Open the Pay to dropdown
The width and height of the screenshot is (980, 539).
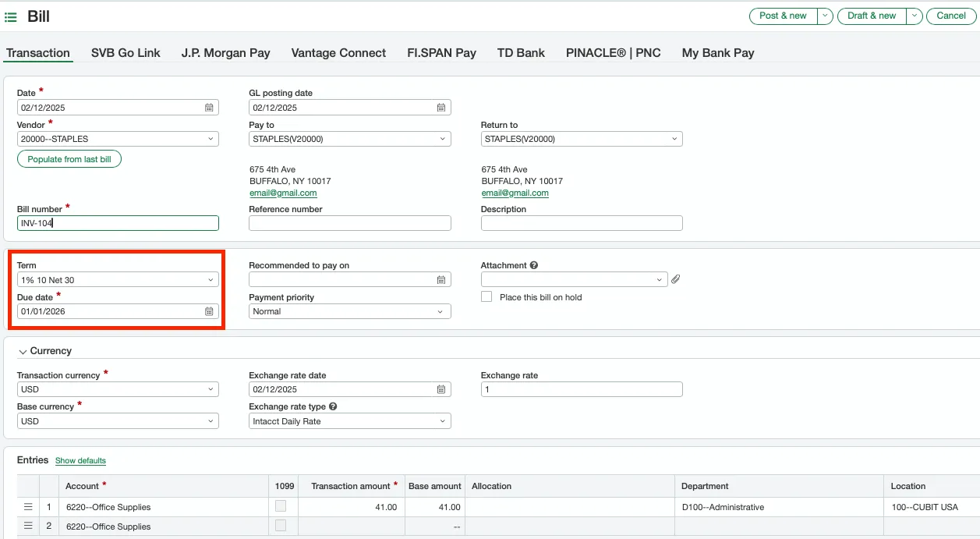click(350, 139)
